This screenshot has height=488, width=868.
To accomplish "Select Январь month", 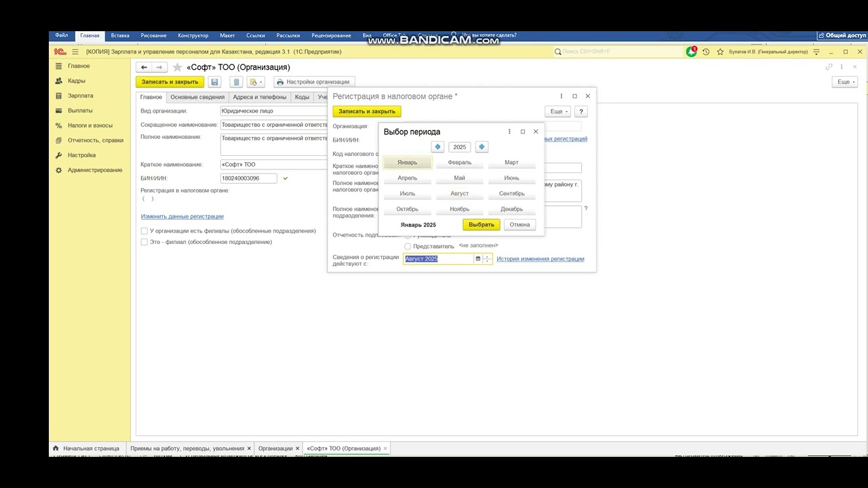I will tap(408, 163).
